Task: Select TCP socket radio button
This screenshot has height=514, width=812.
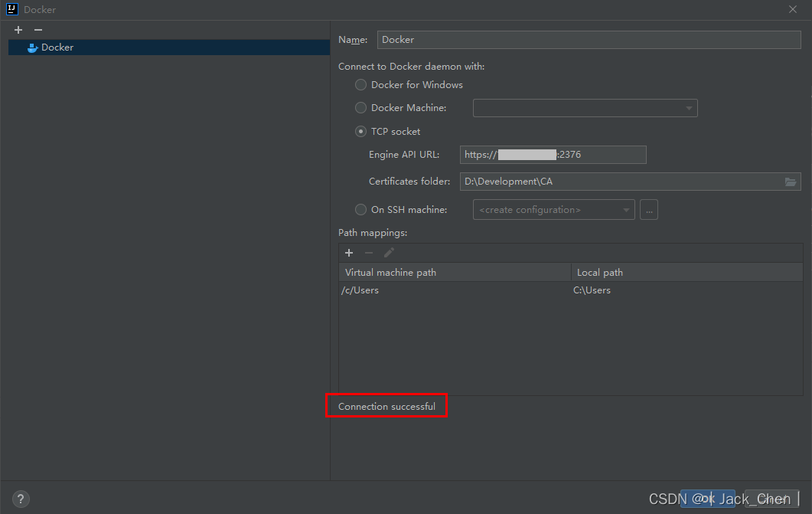Action: [x=360, y=132]
